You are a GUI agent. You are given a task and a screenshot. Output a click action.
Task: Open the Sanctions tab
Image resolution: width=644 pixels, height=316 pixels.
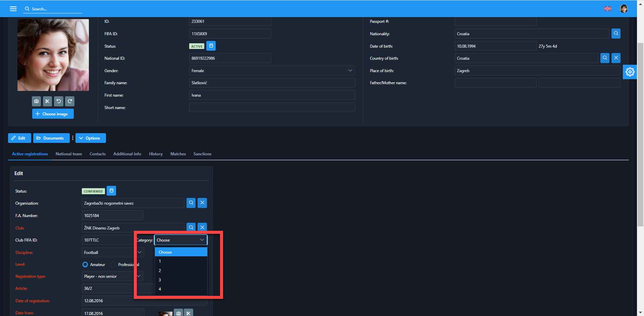(202, 154)
